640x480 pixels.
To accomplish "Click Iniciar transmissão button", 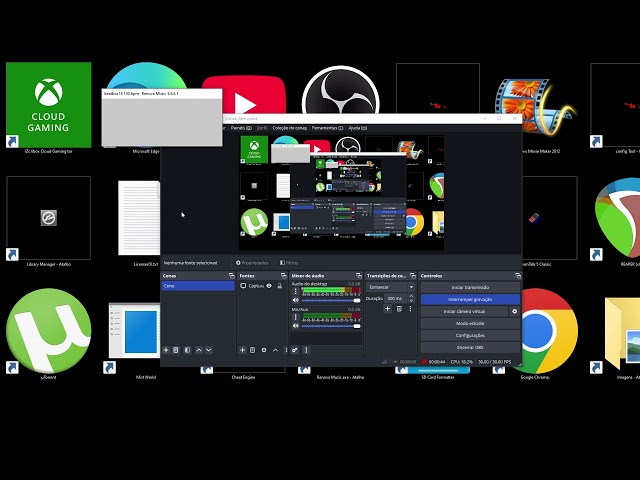I will click(470, 287).
